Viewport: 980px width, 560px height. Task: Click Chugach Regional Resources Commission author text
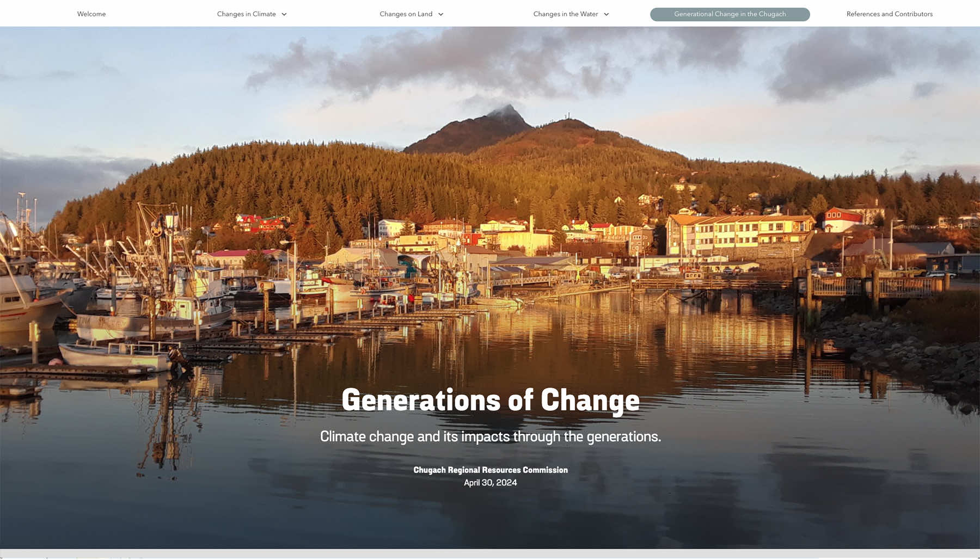(x=491, y=470)
